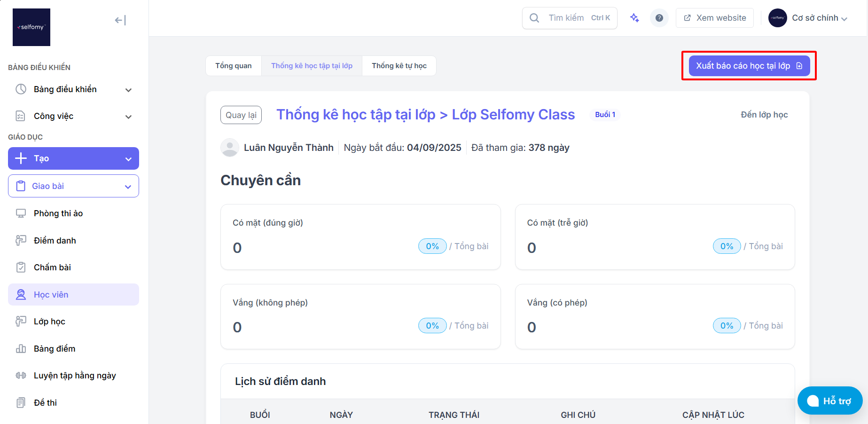868x424 pixels.
Task: Switch to the Tổng quan tab
Action: [234, 66]
